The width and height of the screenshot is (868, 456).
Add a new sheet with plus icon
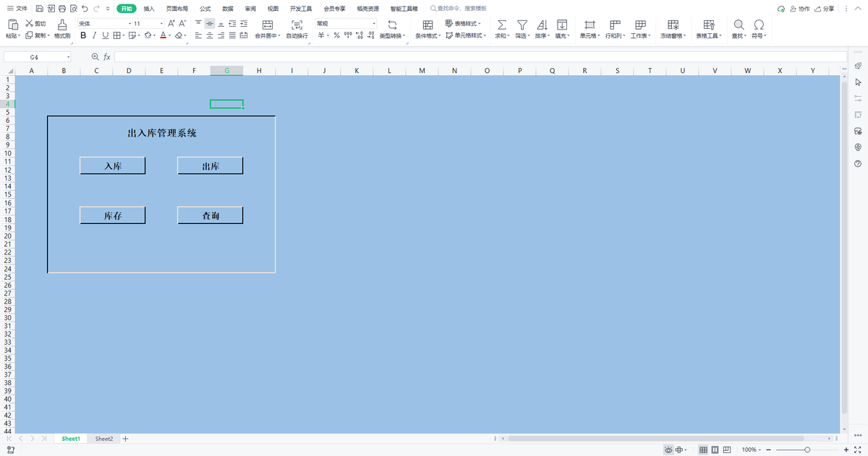pos(125,439)
